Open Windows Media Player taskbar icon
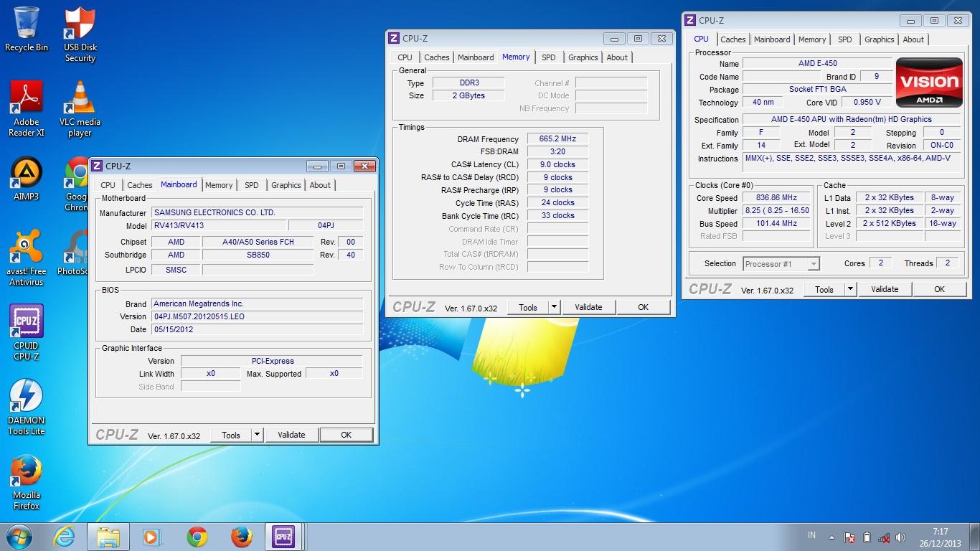The height and width of the screenshot is (551, 980). click(x=152, y=537)
